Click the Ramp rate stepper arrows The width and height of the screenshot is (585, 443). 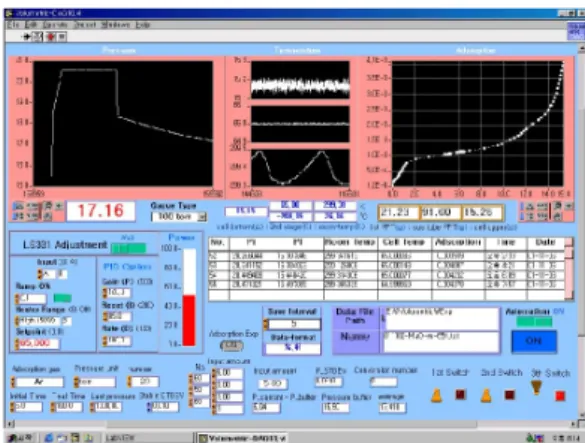pyautogui.click(x=17, y=299)
